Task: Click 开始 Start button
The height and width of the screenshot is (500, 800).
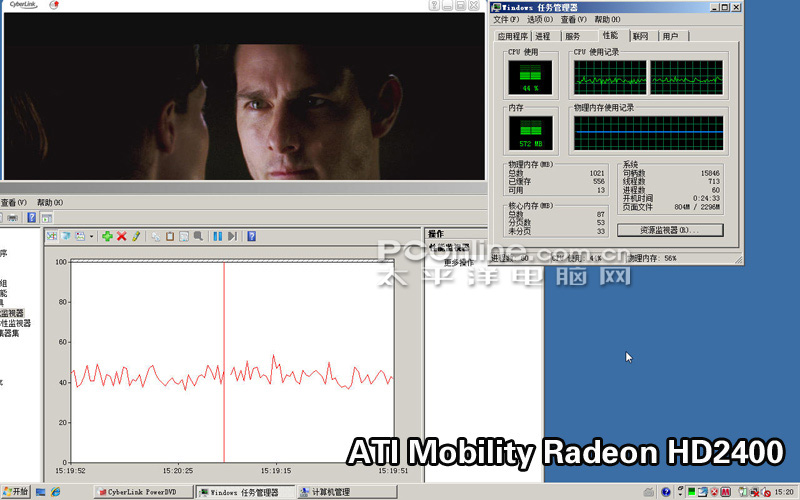Action: click(x=16, y=492)
